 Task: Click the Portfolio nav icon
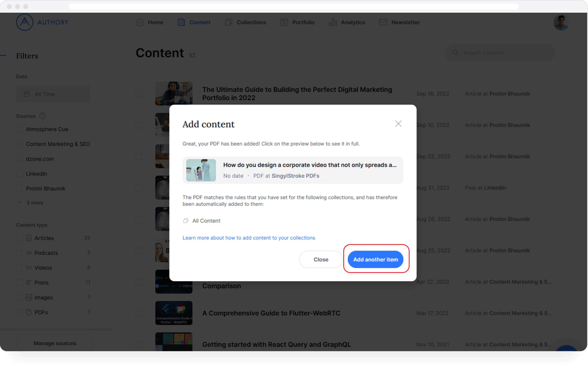[x=284, y=22]
